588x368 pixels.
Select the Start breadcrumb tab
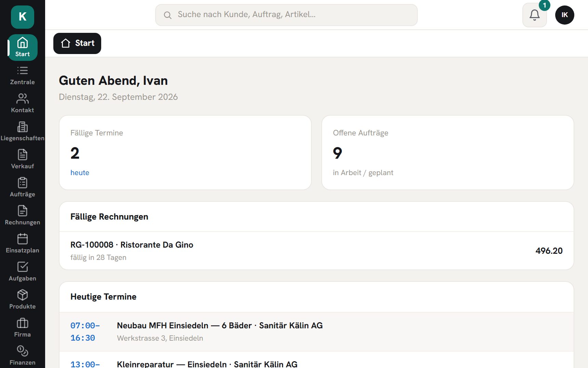pos(77,43)
